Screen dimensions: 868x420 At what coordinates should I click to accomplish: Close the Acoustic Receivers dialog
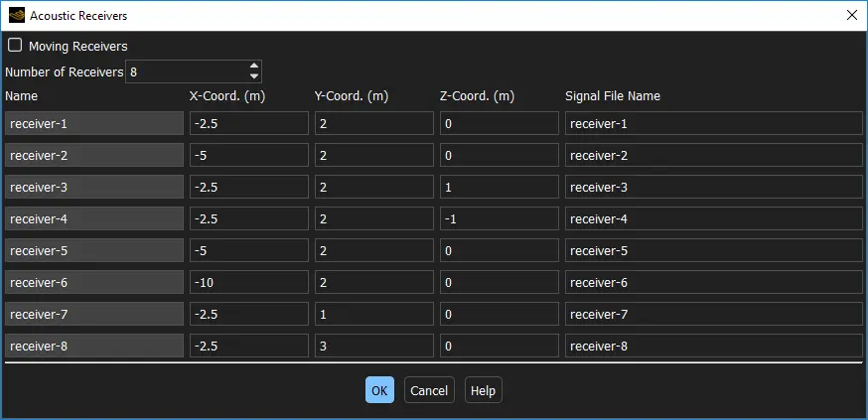click(851, 15)
